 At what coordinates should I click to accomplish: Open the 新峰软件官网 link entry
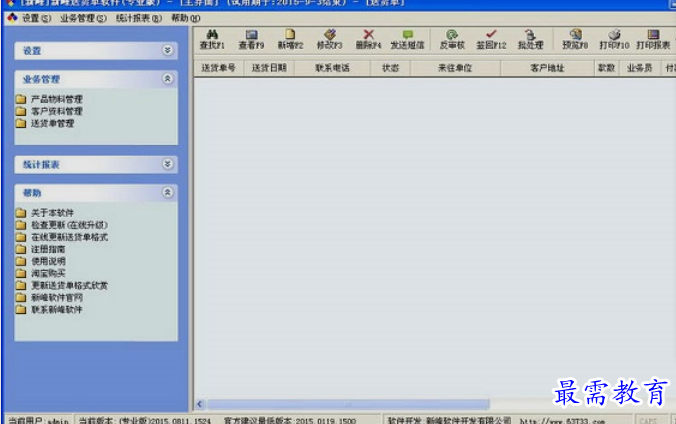coord(49,297)
